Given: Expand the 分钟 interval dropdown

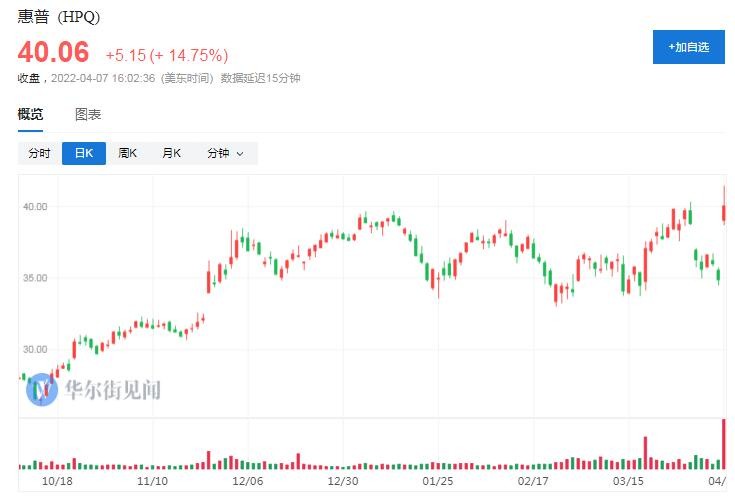Looking at the screenshot, I should [225, 153].
